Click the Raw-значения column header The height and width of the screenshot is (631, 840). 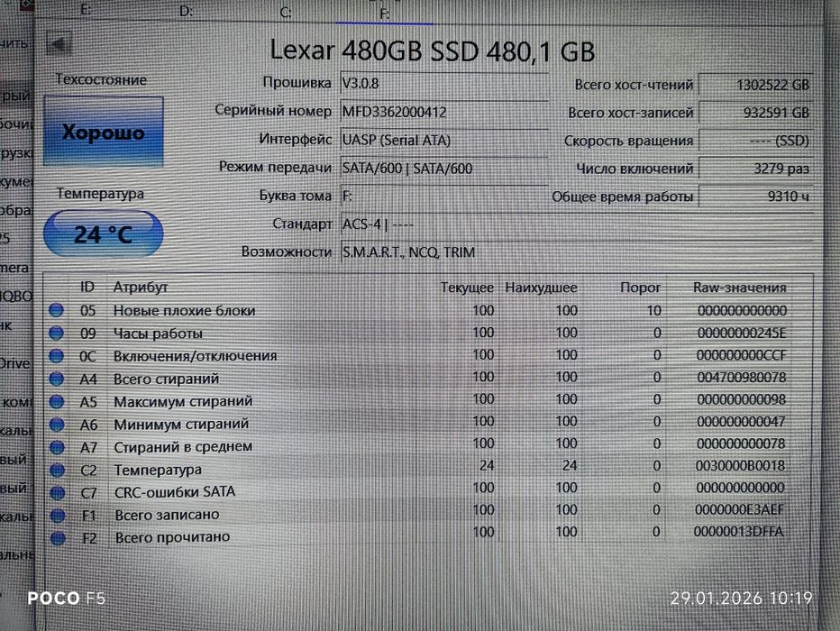[x=739, y=288]
